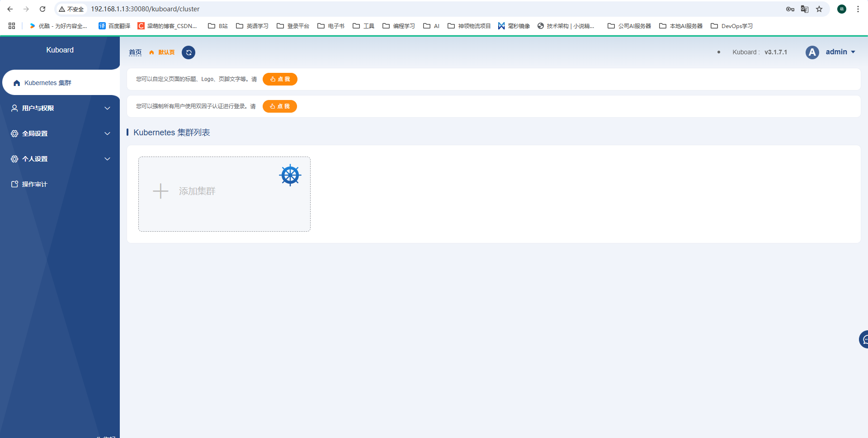This screenshot has width=868, height=438.
Task: Open the 技术架构 bookmark
Action: (x=566, y=26)
